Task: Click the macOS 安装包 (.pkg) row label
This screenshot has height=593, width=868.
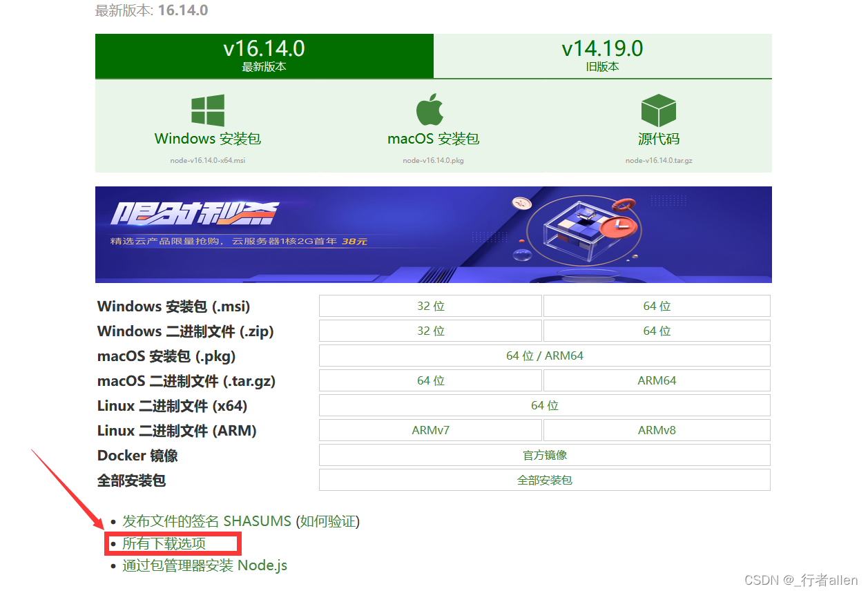Action: pyautogui.click(x=166, y=356)
